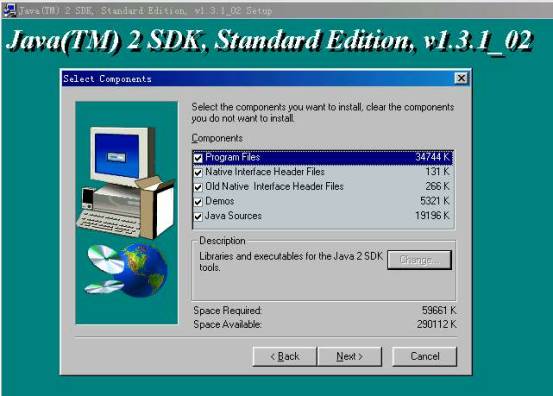The height and width of the screenshot is (396, 553).
Task: Click the '266 K' size value
Action: [x=437, y=186]
